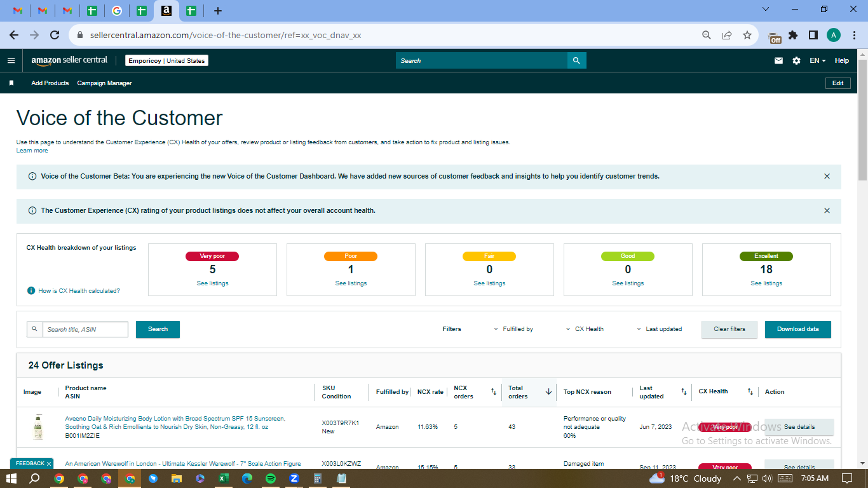Expand the 'CX Health' filter dropdown
This screenshot has height=488, width=868.
click(x=585, y=329)
